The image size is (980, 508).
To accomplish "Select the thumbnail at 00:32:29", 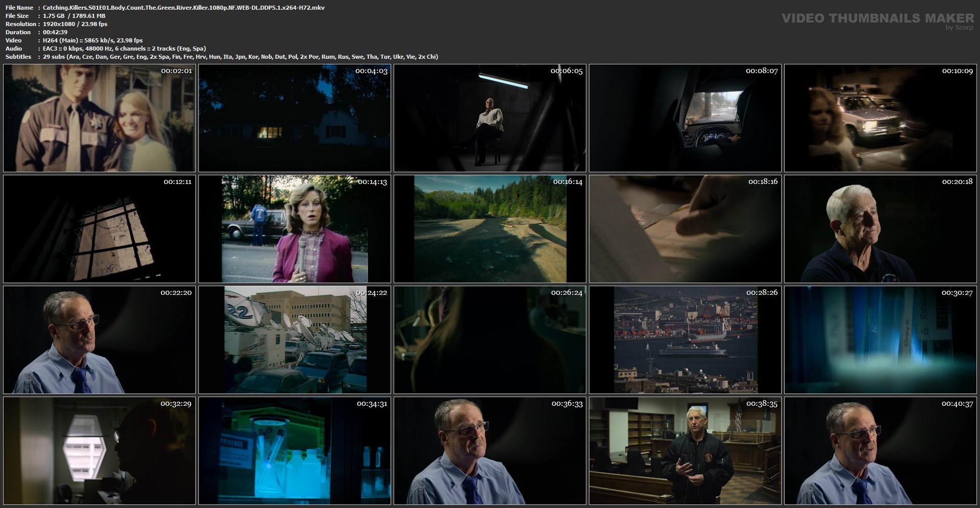I will [x=99, y=451].
